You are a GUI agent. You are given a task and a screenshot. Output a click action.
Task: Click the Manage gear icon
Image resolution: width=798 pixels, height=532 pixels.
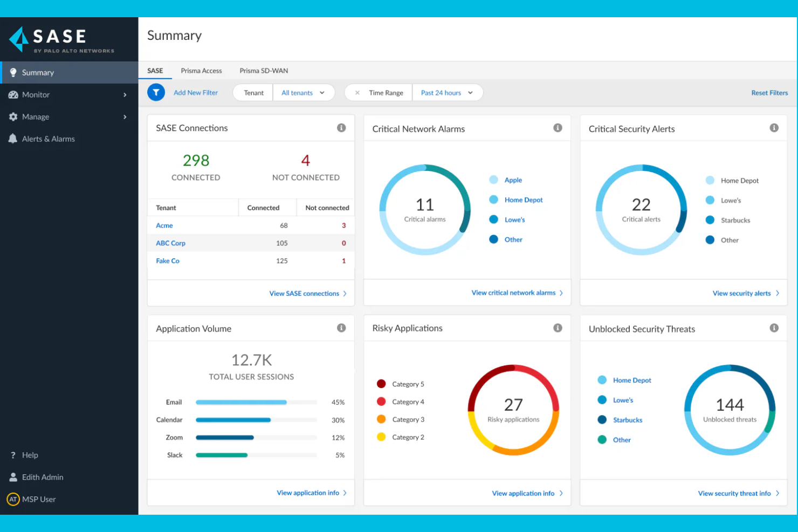coord(13,116)
